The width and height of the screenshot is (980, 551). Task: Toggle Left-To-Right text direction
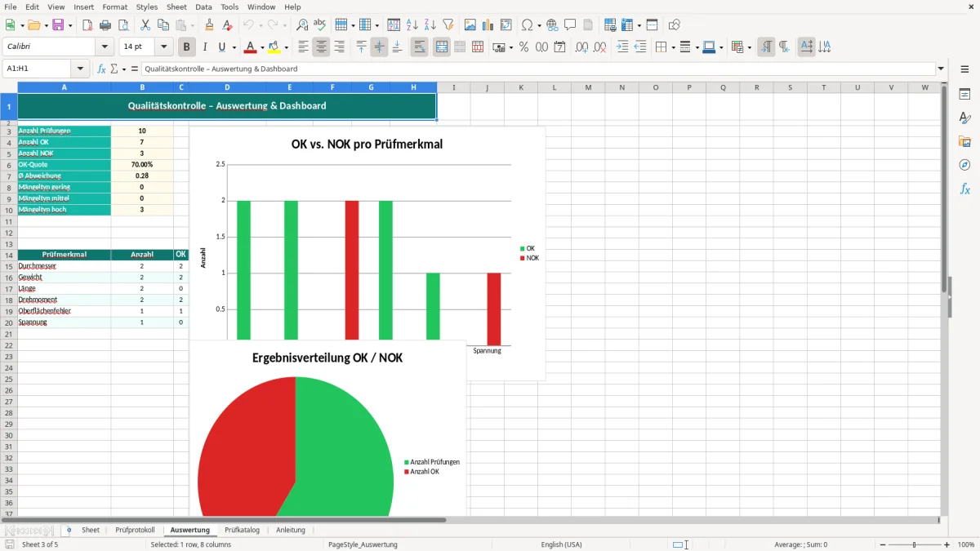click(766, 47)
